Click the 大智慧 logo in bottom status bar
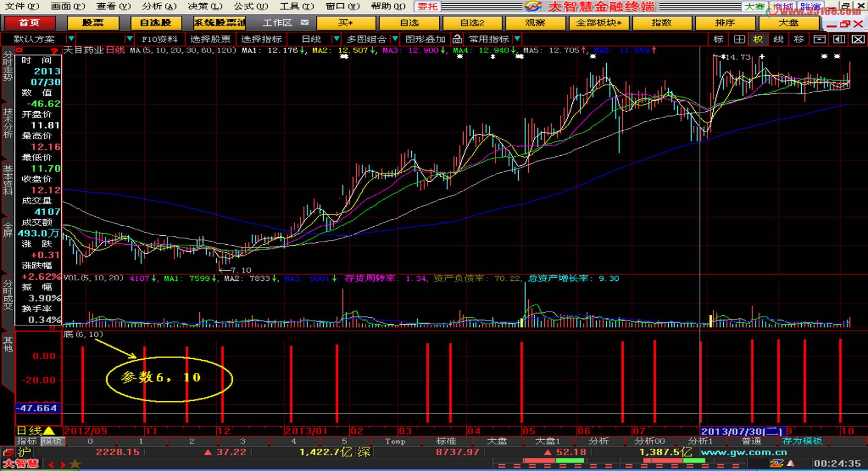The width and height of the screenshot is (868, 471). (22, 464)
